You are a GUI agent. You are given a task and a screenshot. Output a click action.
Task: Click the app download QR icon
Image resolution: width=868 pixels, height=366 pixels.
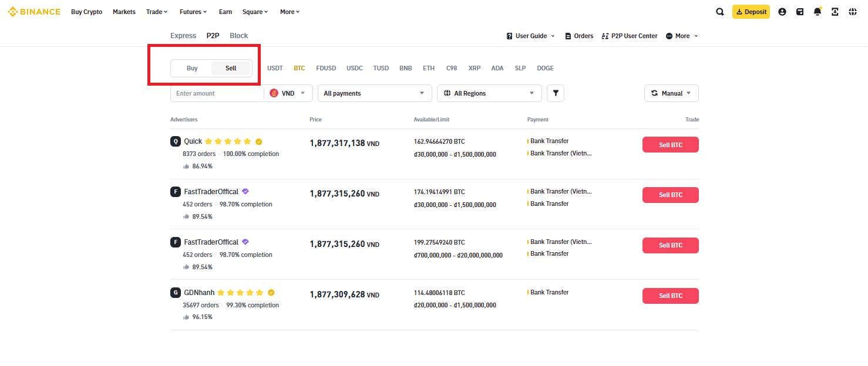[x=835, y=12]
